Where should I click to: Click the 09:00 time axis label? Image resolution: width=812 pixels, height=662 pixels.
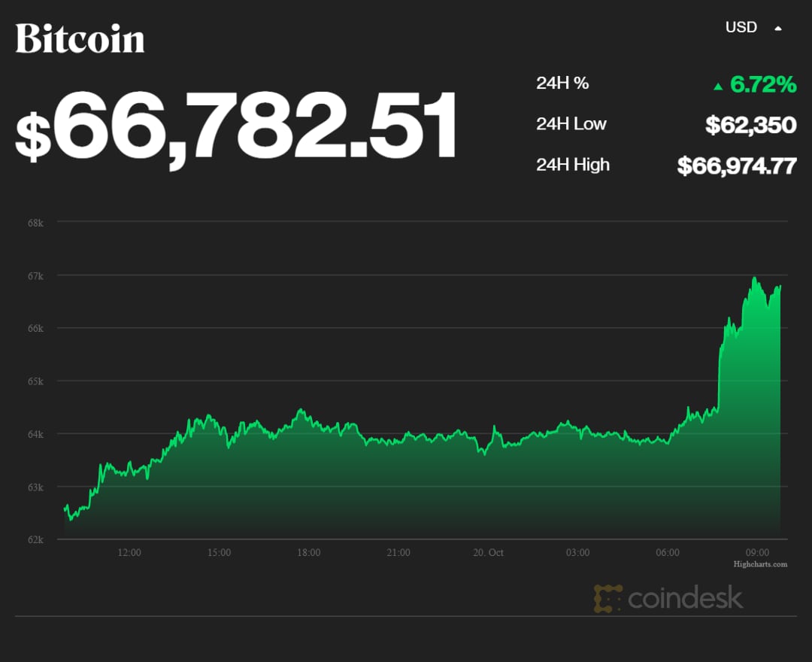[757, 553]
